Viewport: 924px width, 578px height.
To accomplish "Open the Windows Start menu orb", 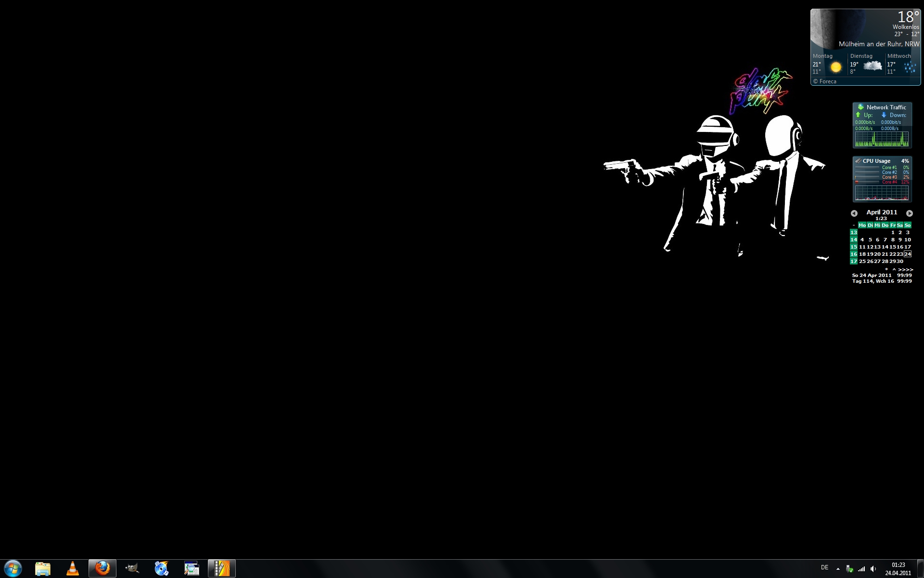I will pyautogui.click(x=13, y=568).
